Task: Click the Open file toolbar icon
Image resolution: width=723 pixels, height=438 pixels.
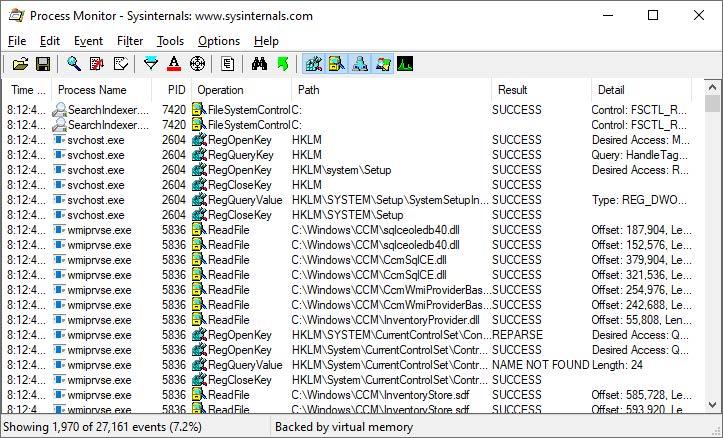Action: tap(20, 64)
